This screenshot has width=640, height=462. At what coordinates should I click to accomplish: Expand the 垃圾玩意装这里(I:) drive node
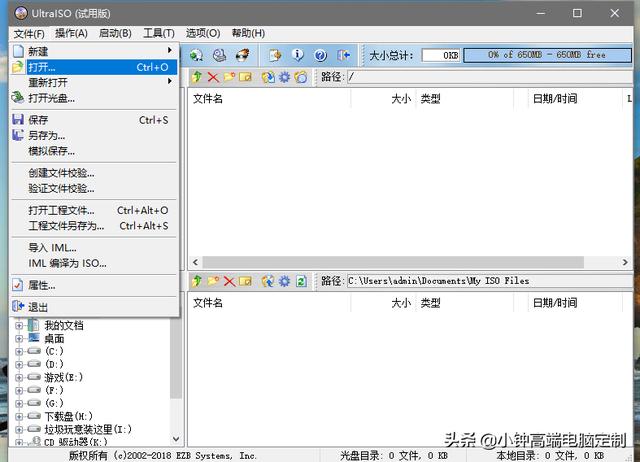pos(19,430)
